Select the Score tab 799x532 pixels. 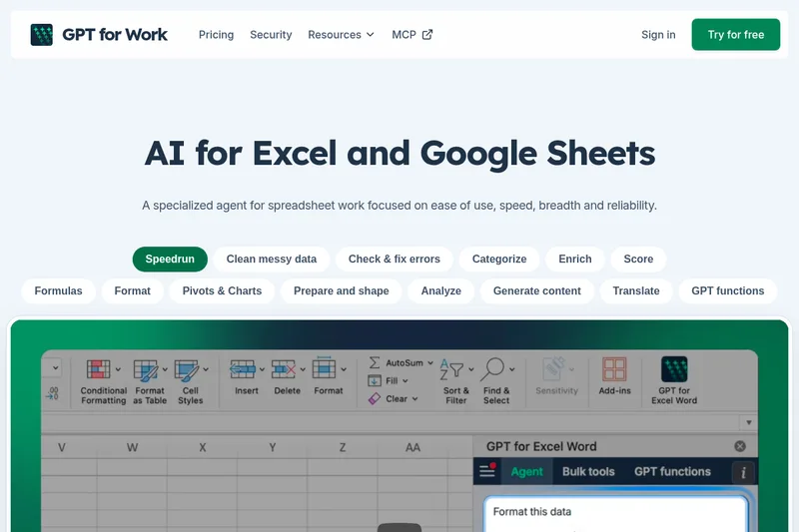point(638,260)
